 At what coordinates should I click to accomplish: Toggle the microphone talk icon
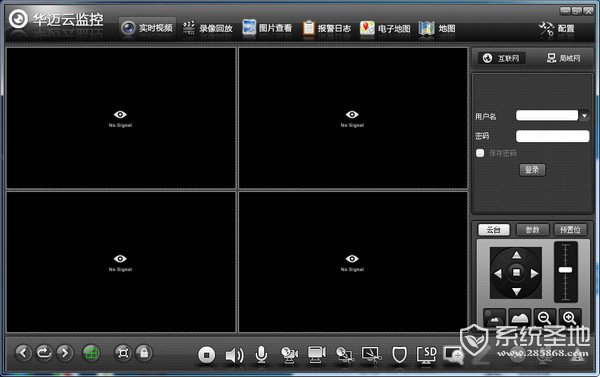pyautogui.click(x=261, y=354)
